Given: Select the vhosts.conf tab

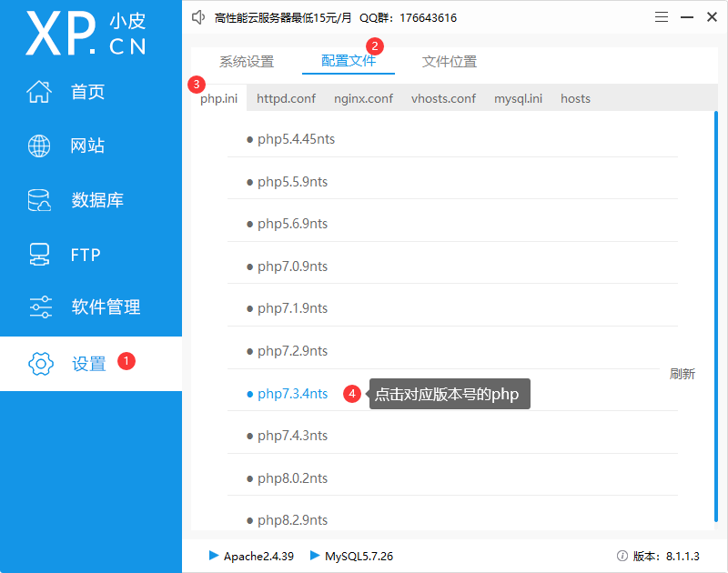Looking at the screenshot, I should [x=443, y=98].
